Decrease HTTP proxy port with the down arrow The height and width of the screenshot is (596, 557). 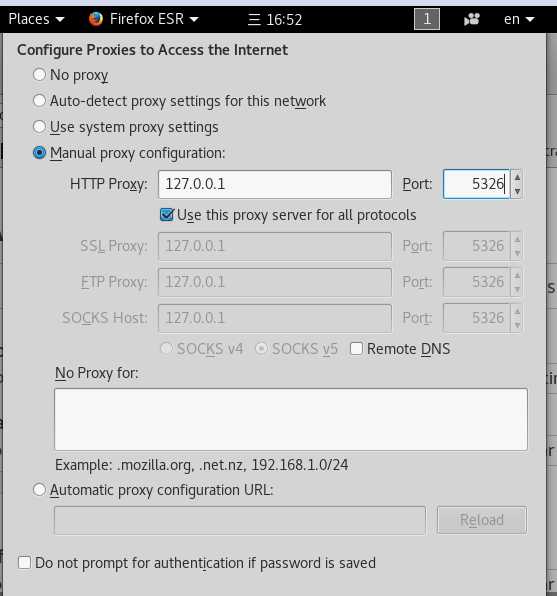pos(517,191)
